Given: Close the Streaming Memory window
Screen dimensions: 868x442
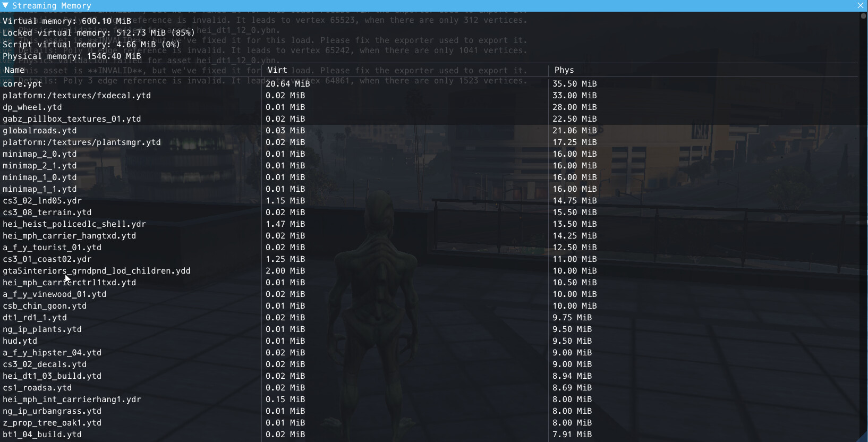Looking at the screenshot, I should [x=861, y=5].
